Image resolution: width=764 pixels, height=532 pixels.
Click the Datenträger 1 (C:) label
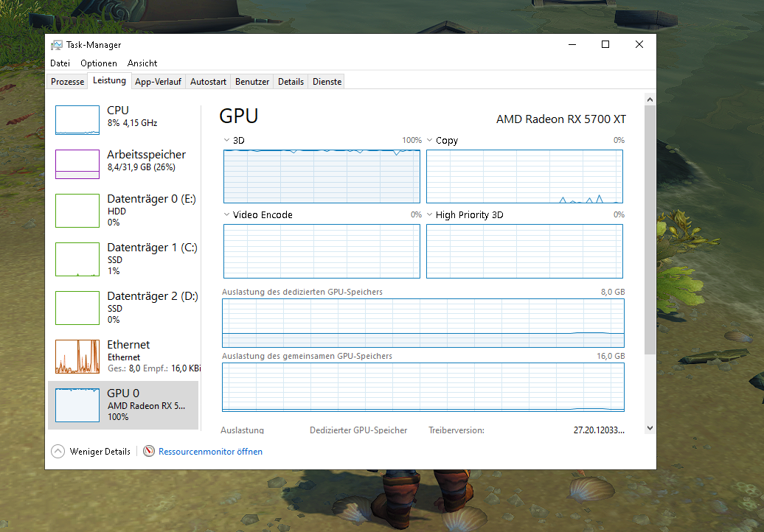152,248
